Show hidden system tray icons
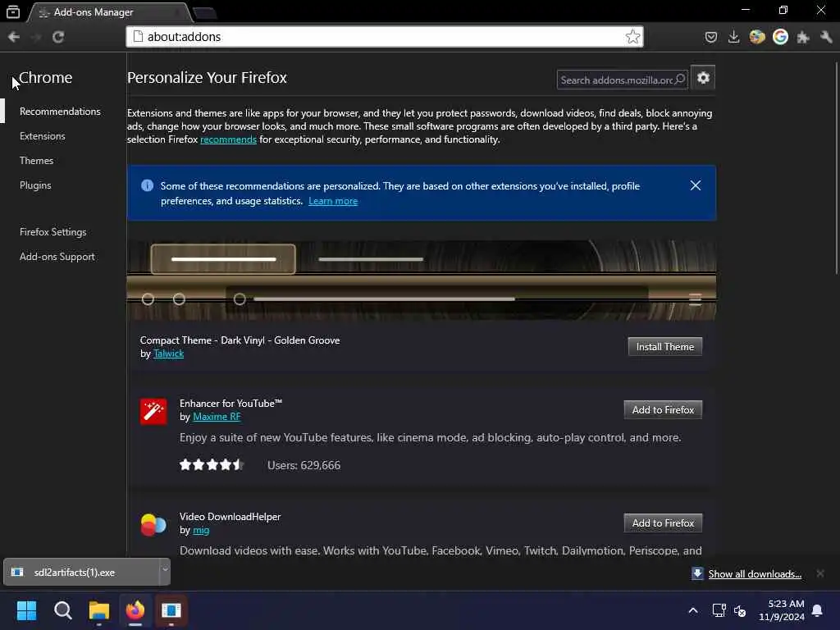 coord(692,610)
